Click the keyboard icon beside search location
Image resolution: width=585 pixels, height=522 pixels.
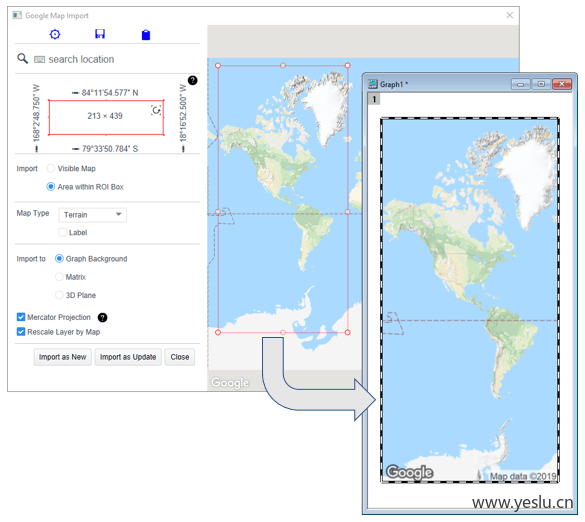(x=40, y=60)
